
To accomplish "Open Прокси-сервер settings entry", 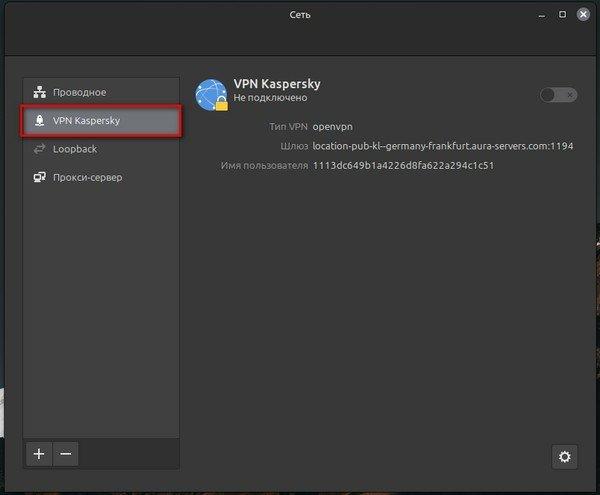I will pyautogui.click(x=101, y=177).
